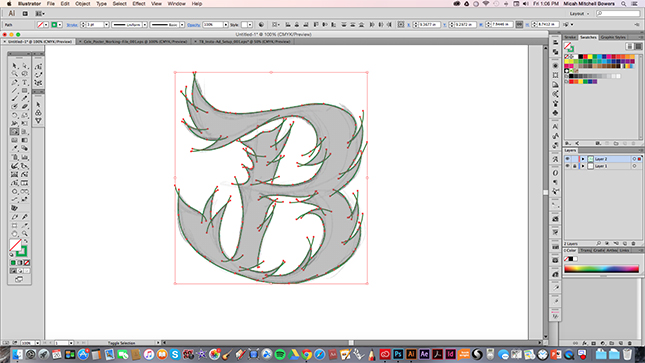Select the Column Graph tool
Screen dimensions: 645x363
click(25, 157)
